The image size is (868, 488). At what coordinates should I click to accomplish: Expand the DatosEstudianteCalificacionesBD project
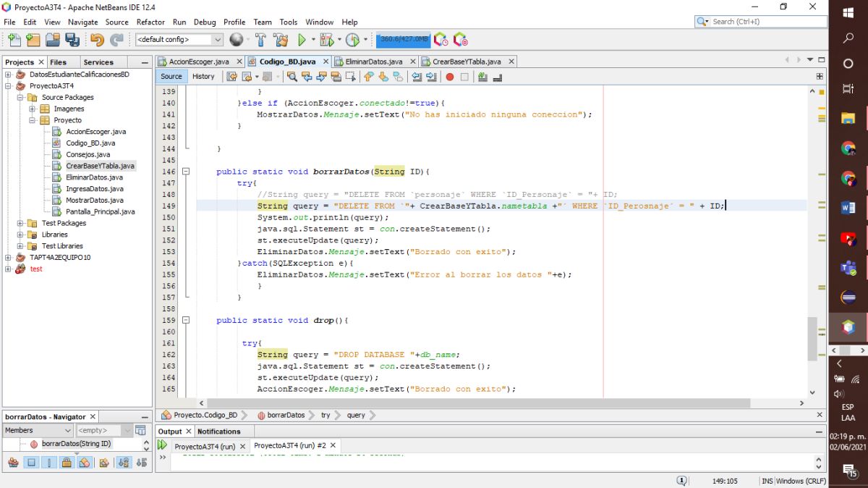pyautogui.click(x=8, y=74)
